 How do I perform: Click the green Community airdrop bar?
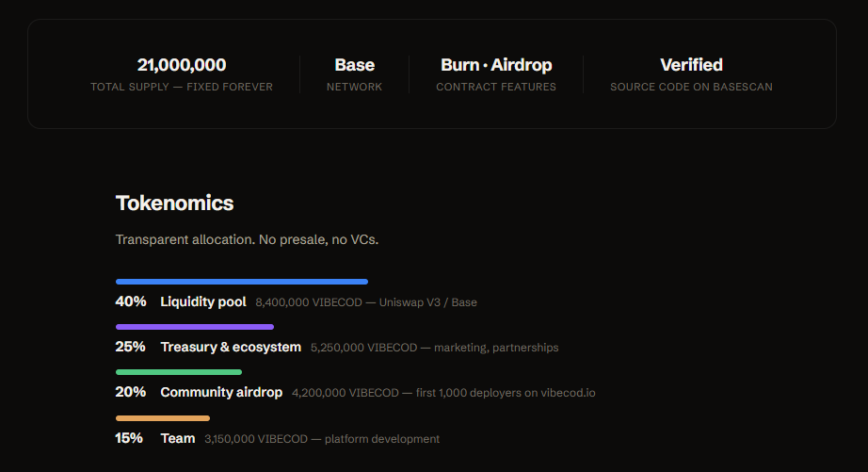pyautogui.click(x=179, y=372)
